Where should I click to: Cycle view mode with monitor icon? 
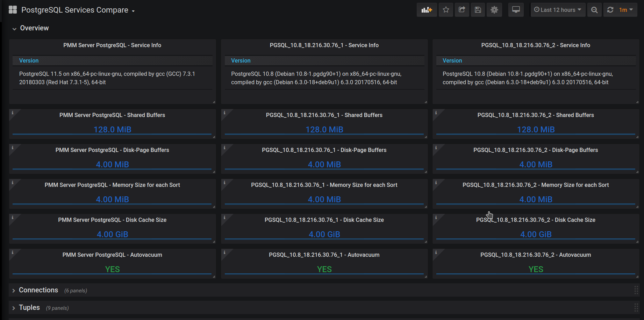[x=516, y=10]
